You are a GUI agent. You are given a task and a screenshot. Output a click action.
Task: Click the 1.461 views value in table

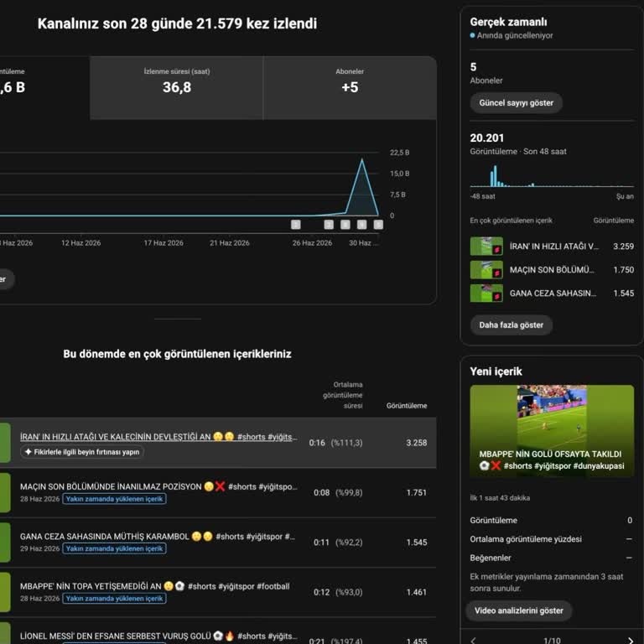coord(417,592)
